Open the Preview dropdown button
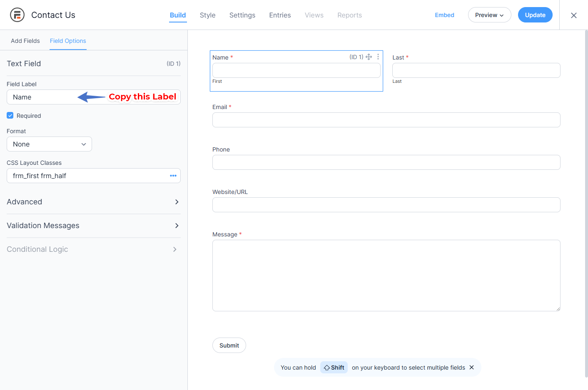Image resolution: width=588 pixels, height=390 pixels. 489,15
